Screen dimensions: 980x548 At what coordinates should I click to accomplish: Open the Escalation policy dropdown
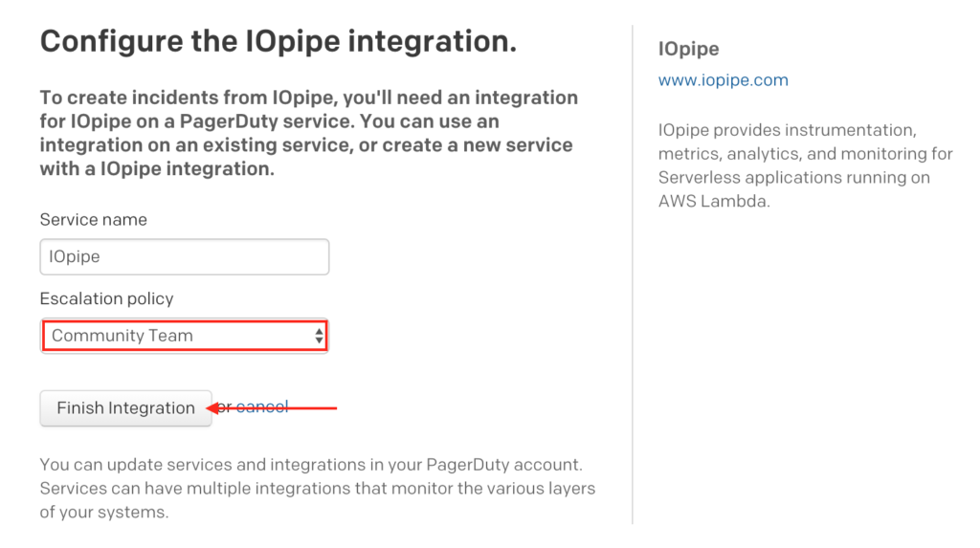coord(184,336)
